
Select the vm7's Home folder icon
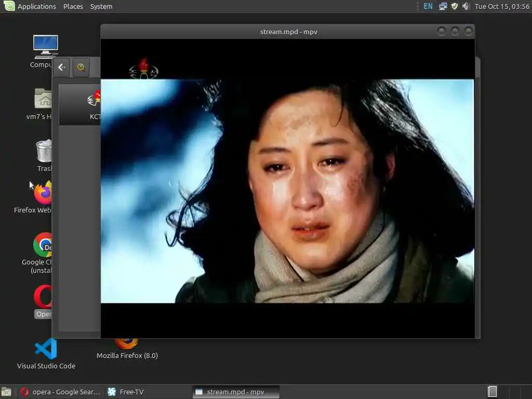tap(40, 104)
